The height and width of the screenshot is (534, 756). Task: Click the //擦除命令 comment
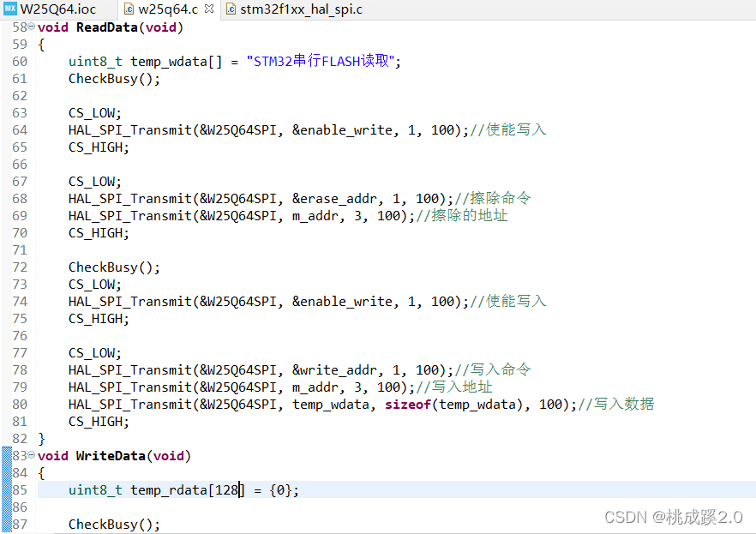click(493, 198)
